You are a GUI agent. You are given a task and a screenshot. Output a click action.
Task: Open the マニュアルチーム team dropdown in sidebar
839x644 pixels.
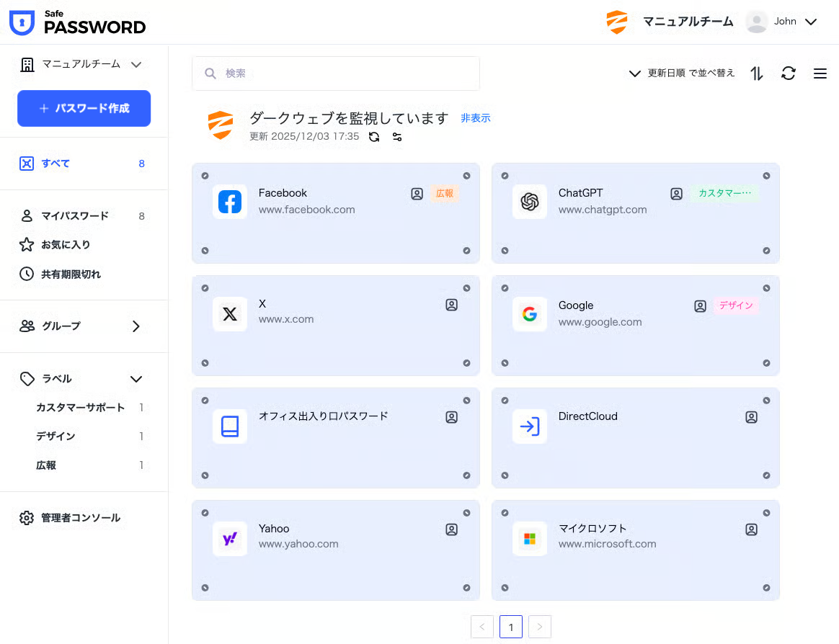[81, 65]
